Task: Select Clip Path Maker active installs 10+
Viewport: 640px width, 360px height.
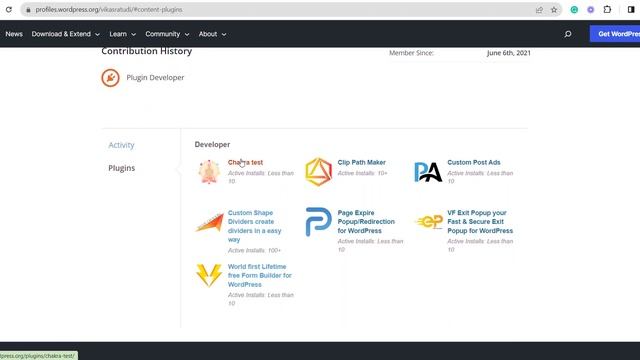Action: (x=362, y=173)
